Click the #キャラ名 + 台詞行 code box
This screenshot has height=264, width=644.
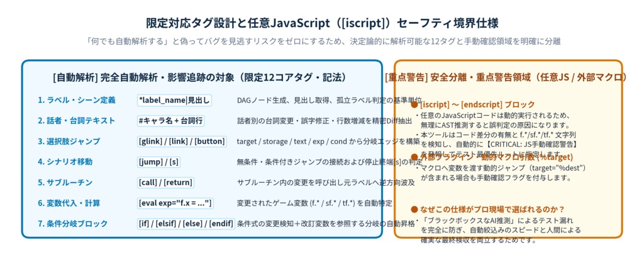[x=171, y=121]
